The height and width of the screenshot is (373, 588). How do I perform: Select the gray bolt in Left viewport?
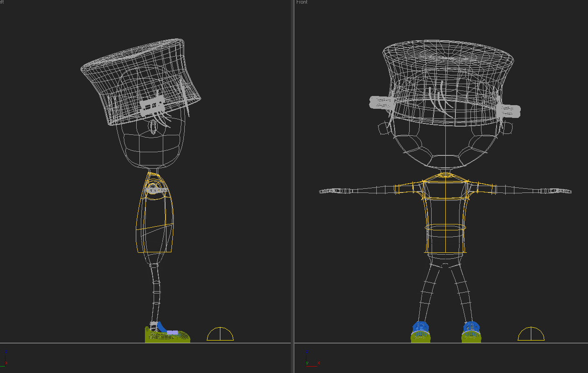153,106
